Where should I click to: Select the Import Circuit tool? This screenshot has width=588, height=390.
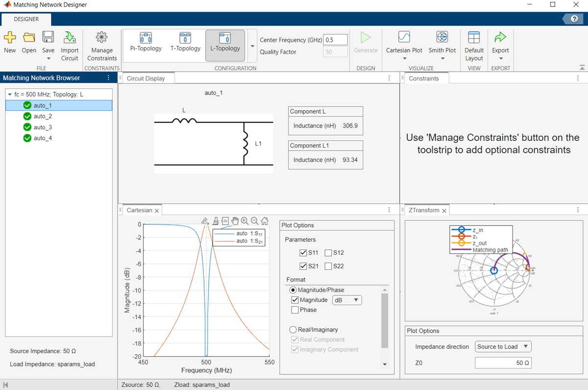[x=69, y=45]
